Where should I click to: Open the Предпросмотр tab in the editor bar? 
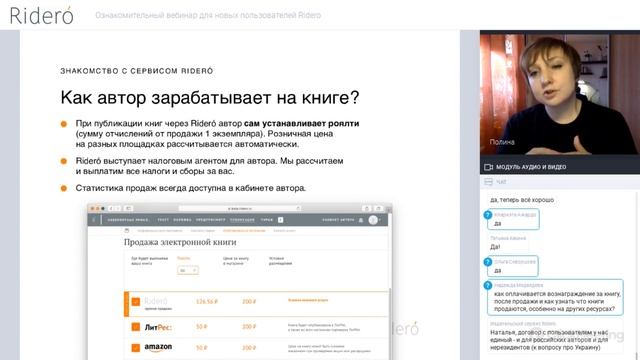click(210, 220)
